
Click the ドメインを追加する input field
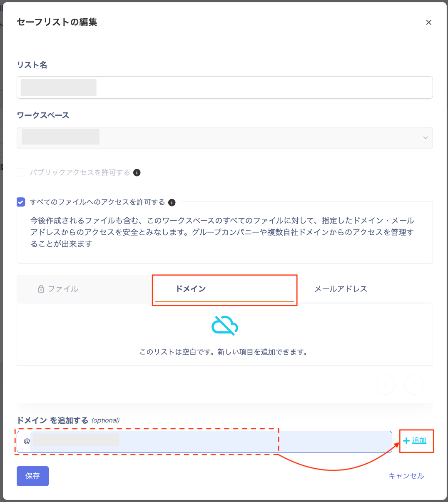pyautogui.click(x=204, y=442)
